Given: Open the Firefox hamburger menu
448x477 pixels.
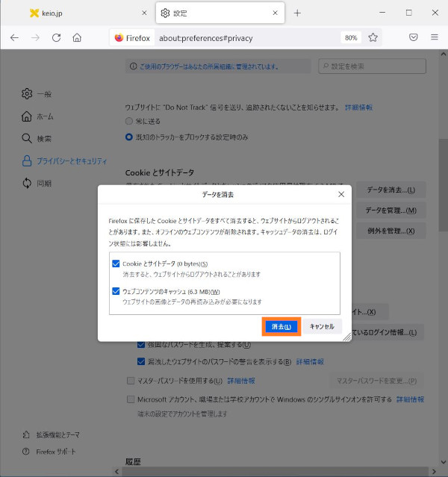Looking at the screenshot, I should pos(435,37).
